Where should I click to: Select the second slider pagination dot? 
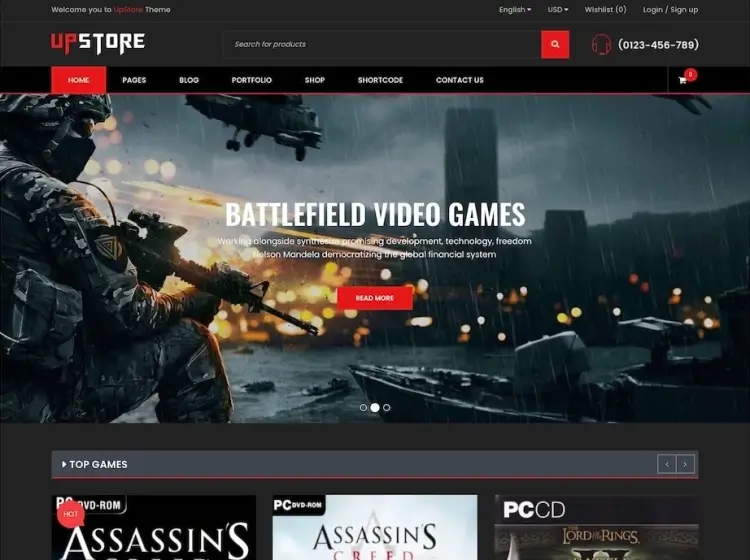click(x=375, y=408)
